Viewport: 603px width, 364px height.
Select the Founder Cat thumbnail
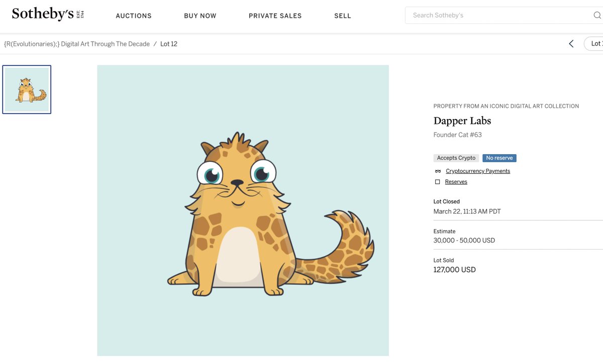click(x=27, y=89)
